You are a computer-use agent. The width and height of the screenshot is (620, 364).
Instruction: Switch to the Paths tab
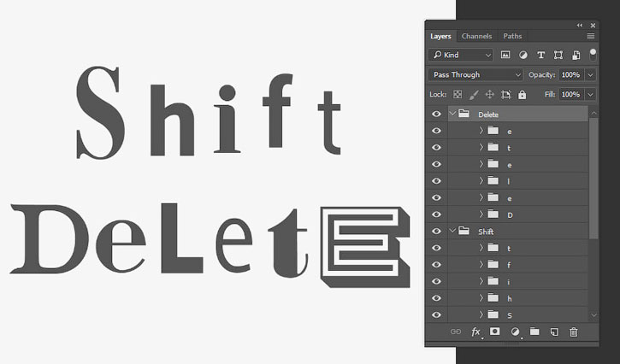pyautogui.click(x=512, y=36)
